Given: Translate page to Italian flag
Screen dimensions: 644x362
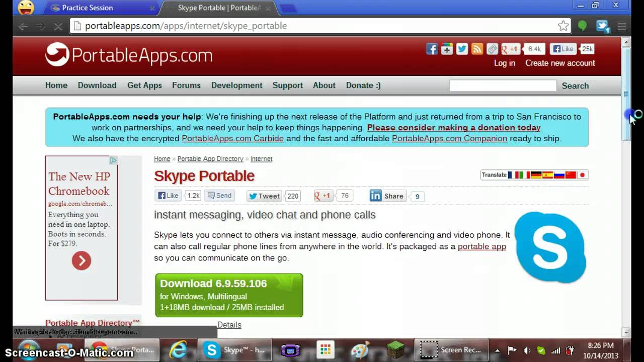Looking at the screenshot, I should click(x=525, y=175).
